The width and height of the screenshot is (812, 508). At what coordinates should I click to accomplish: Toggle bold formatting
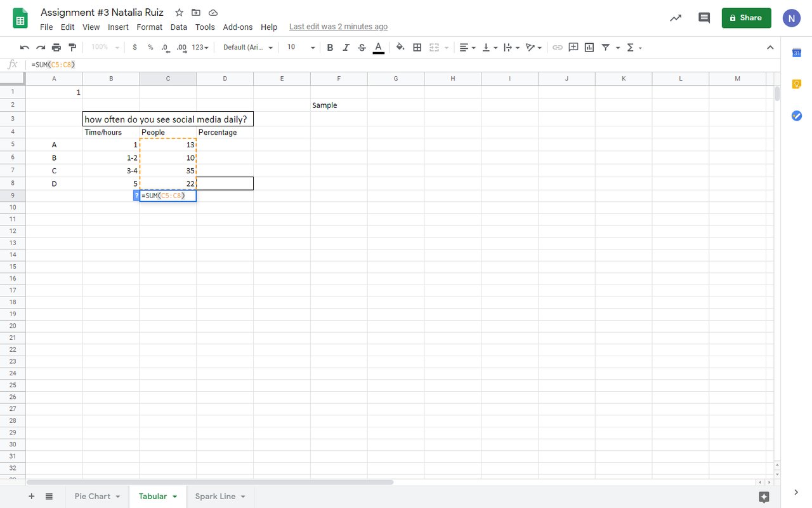click(330, 48)
